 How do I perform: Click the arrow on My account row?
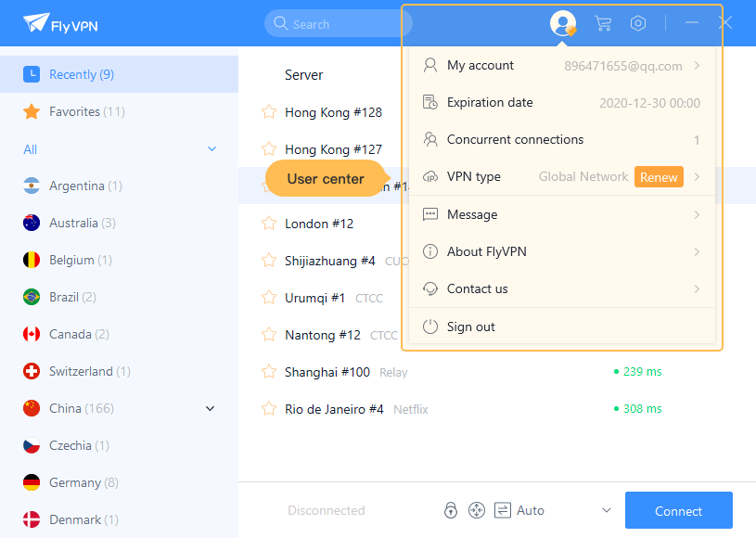click(x=698, y=65)
